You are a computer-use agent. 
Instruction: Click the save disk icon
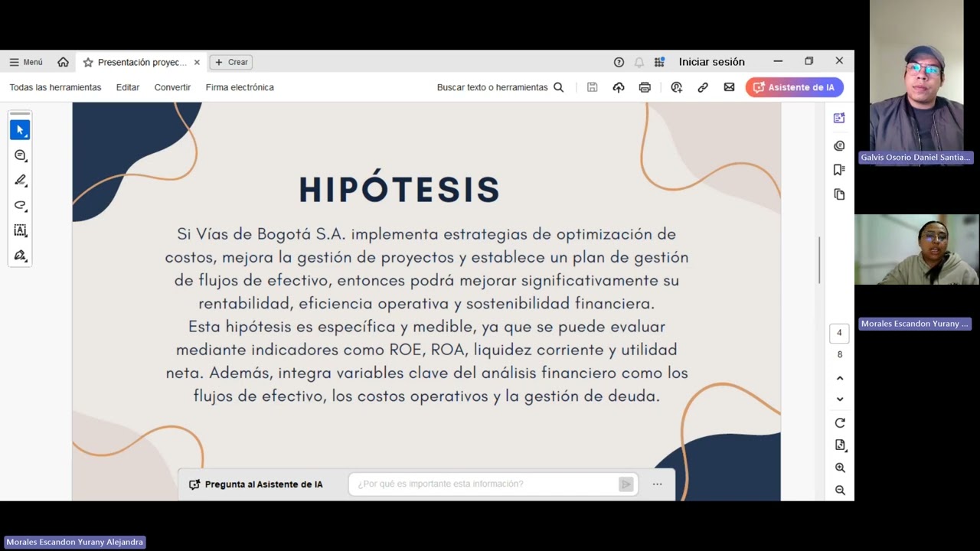pyautogui.click(x=592, y=87)
